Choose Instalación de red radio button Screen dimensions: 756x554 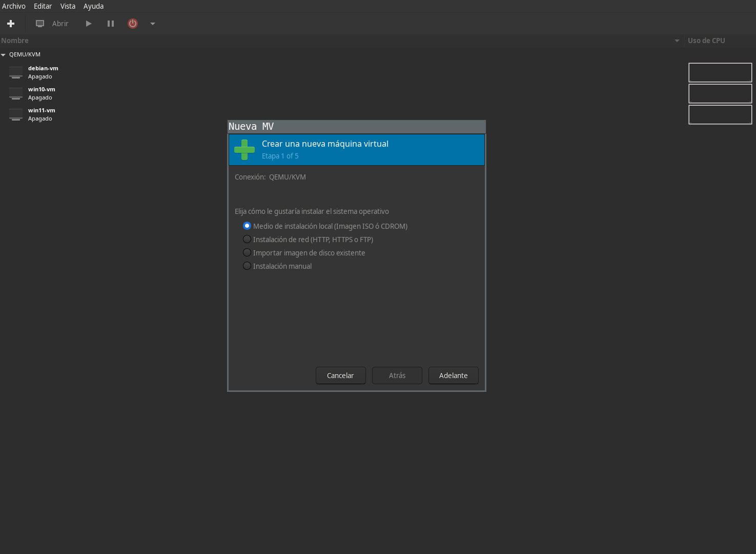247,240
